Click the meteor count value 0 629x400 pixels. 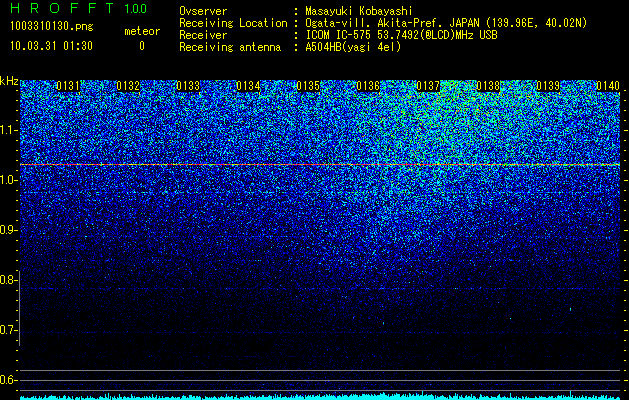point(142,46)
